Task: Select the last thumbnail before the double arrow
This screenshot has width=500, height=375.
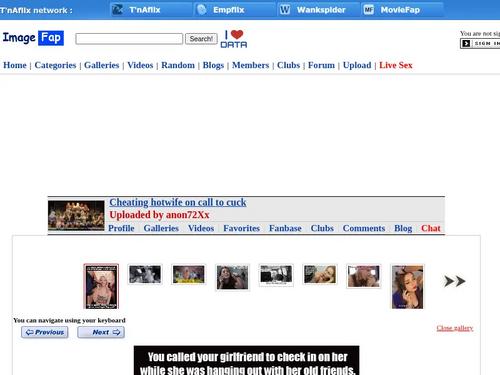Action: (x=407, y=287)
